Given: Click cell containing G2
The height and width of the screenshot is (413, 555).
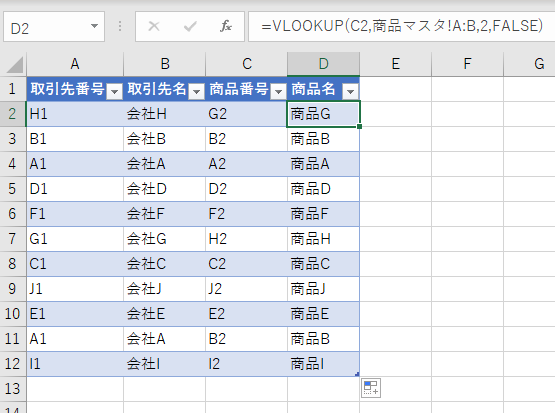Looking at the screenshot, I should click(247, 114).
